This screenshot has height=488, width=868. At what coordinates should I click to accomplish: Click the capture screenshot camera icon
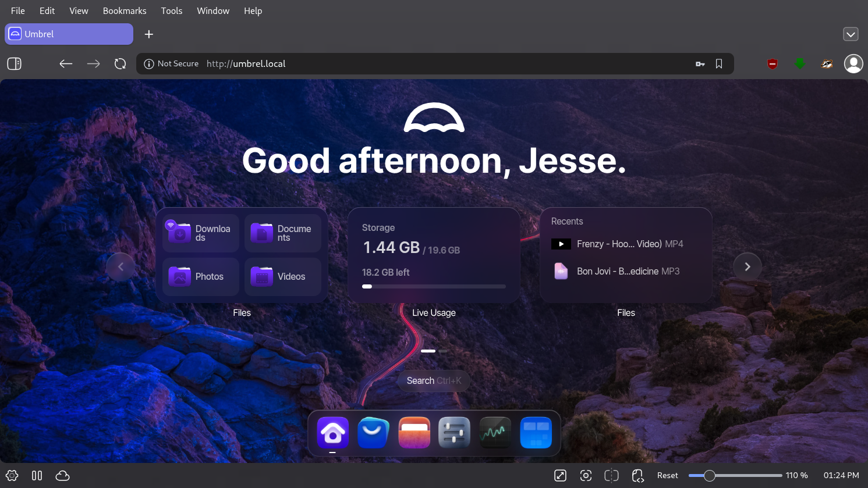click(x=586, y=475)
